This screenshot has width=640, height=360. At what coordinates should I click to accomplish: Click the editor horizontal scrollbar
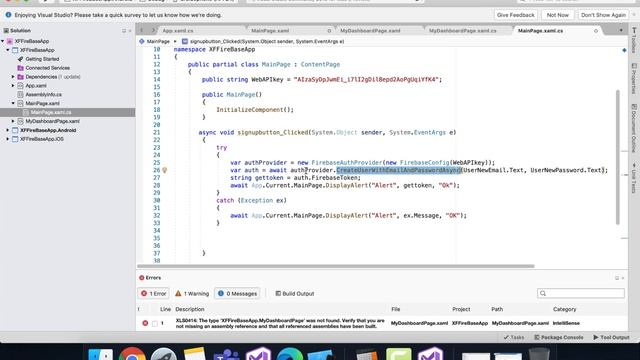[x=336, y=266]
